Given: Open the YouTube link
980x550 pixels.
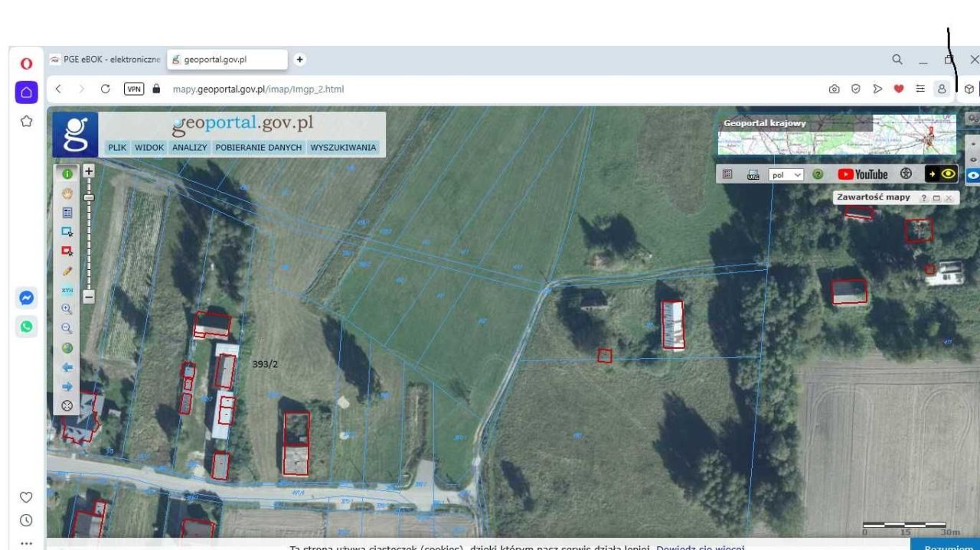Looking at the screenshot, I should (862, 174).
